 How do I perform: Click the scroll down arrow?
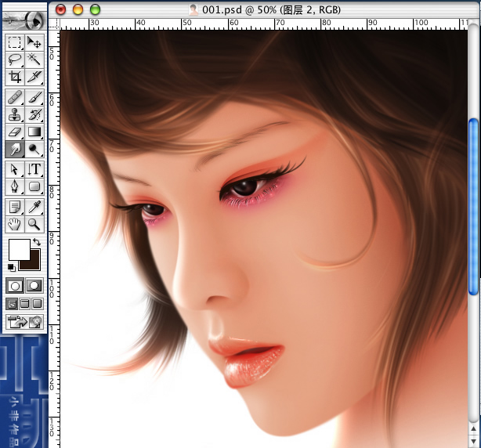point(473,440)
